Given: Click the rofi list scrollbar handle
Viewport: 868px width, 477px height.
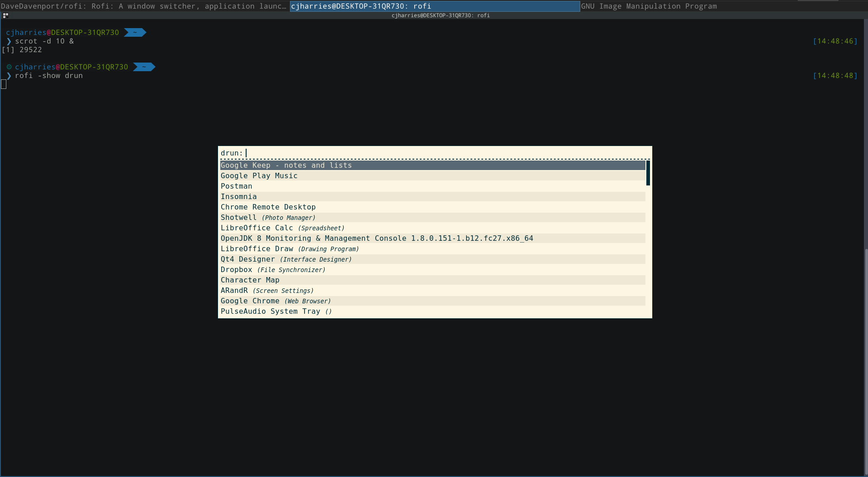Looking at the screenshot, I should tap(648, 173).
